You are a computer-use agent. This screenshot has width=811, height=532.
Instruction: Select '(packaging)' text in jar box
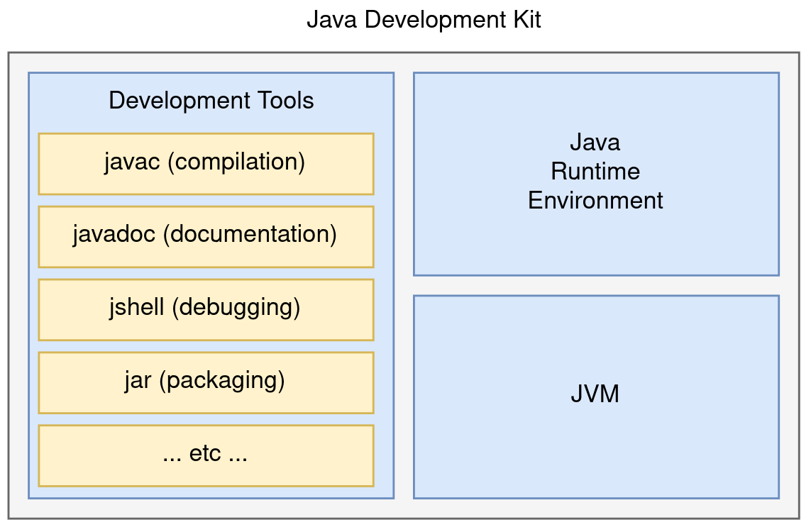pyautogui.click(x=221, y=381)
